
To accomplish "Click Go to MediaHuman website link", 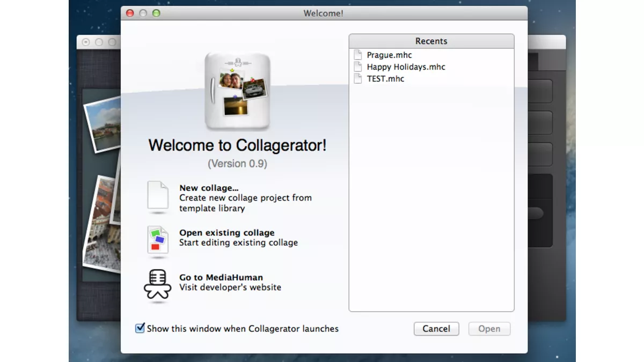I will (x=221, y=277).
